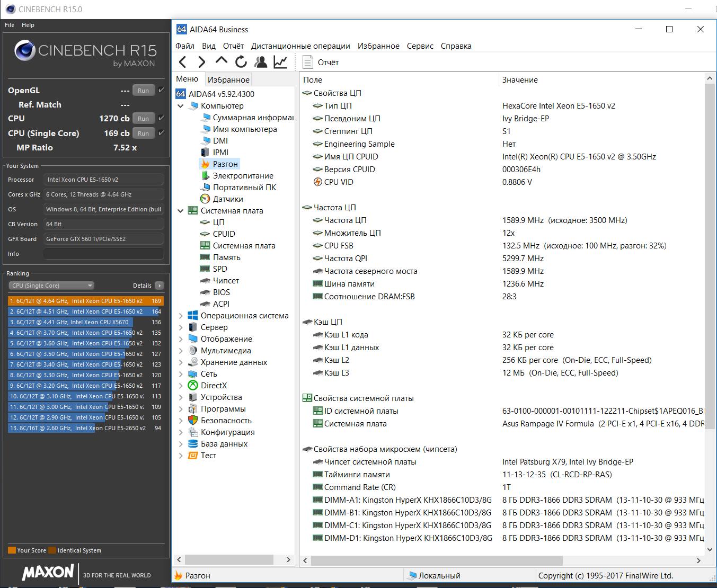Select the Тест benchmark icon
This screenshot has height=588, width=717.
pos(193,456)
